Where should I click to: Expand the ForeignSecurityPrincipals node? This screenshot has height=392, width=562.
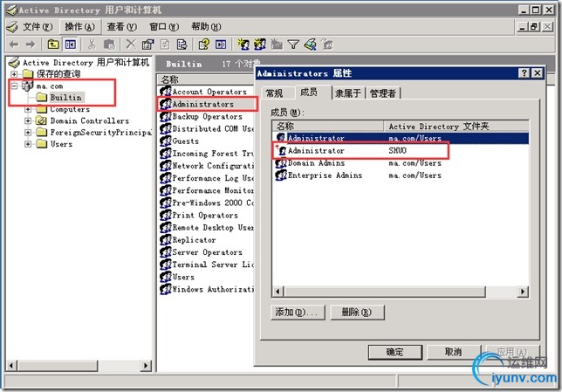pos(28,133)
